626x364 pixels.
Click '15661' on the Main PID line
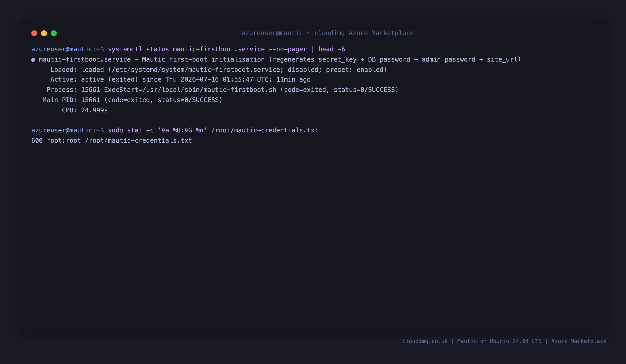[x=91, y=100]
